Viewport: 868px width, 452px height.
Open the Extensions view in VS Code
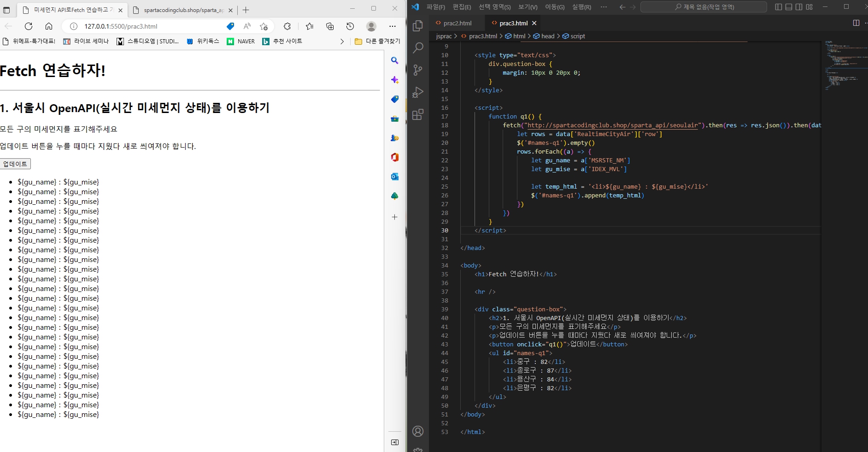point(418,114)
